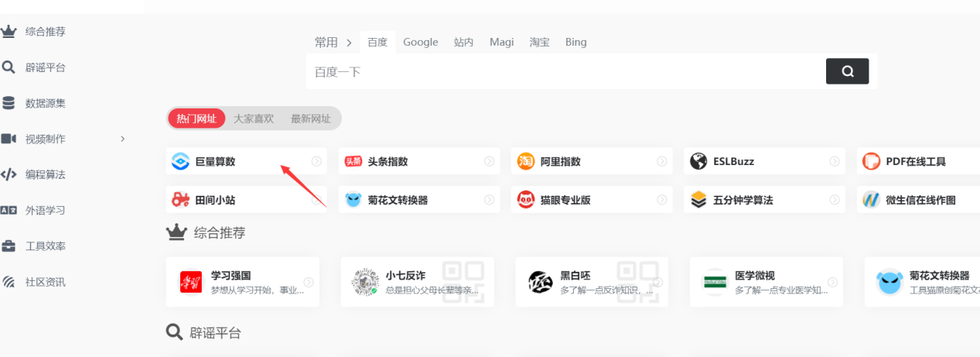Viewport: 980px width, 357px height.
Task: Click the 五分钟学算法 layered icon
Action: click(698, 200)
